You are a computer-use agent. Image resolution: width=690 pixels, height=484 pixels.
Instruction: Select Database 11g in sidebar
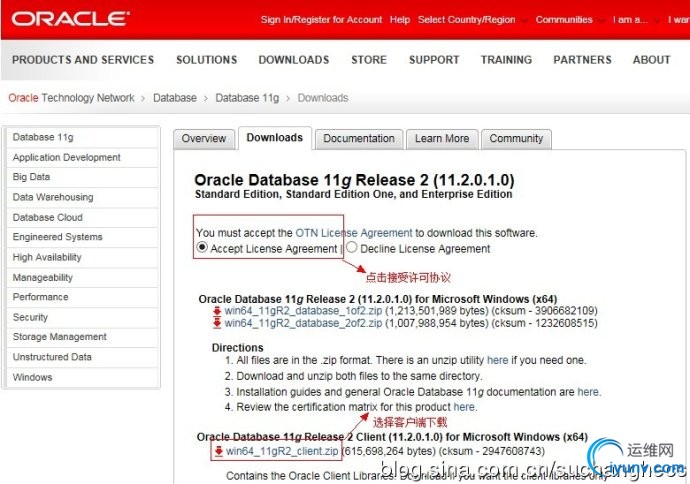(82, 137)
